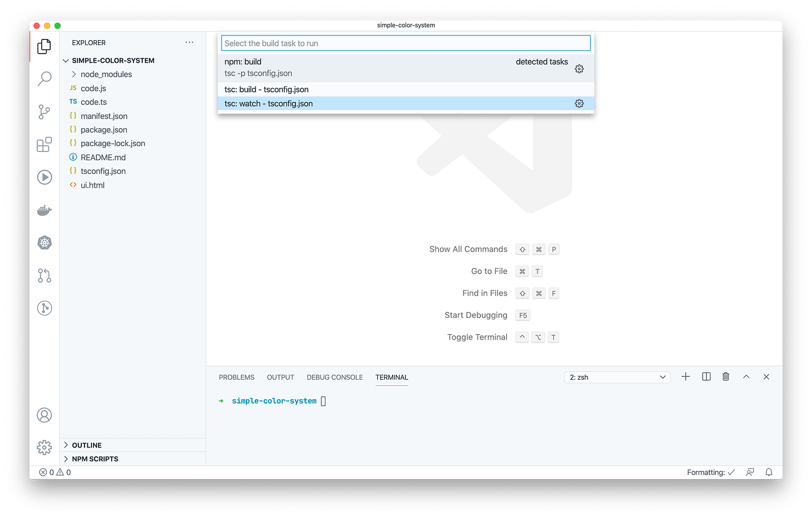Open the Extensions view icon
The height and width of the screenshot is (518, 812).
(44, 144)
